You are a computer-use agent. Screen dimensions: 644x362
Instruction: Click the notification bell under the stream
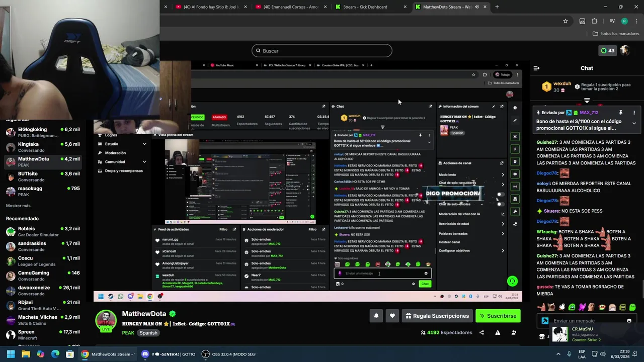[x=376, y=316]
